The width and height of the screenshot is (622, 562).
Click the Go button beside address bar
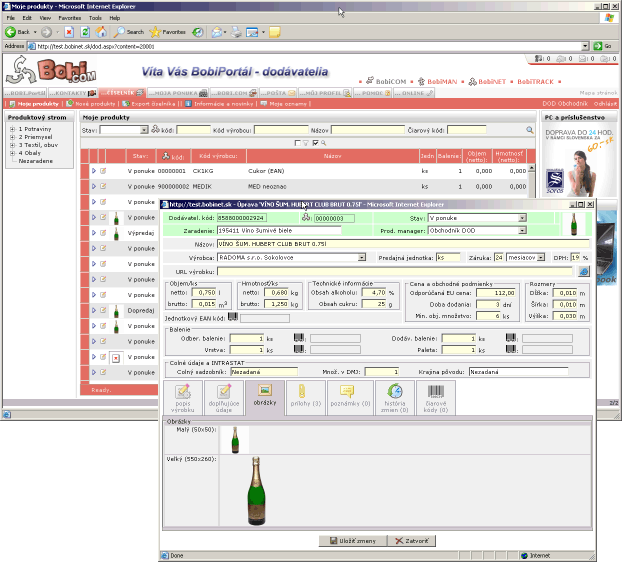coord(603,46)
